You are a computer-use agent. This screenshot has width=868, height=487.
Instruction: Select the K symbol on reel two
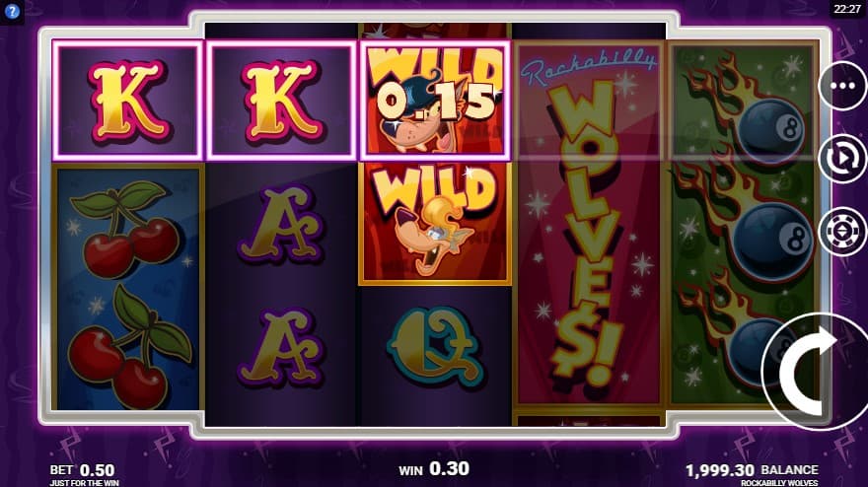click(x=281, y=101)
